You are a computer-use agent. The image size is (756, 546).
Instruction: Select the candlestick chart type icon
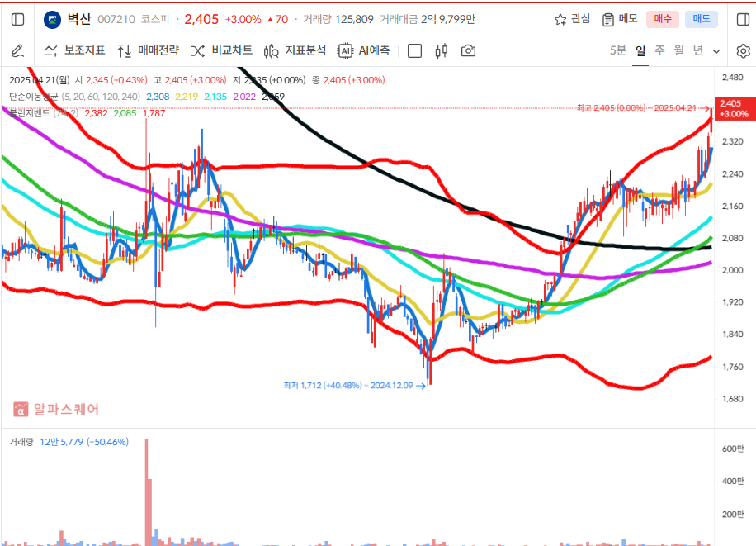[441, 51]
